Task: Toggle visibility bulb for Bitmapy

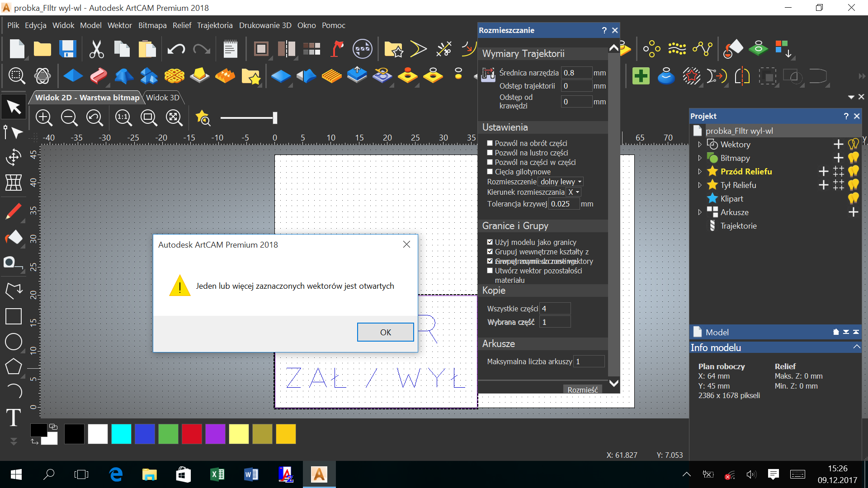Action: (853, 158)
